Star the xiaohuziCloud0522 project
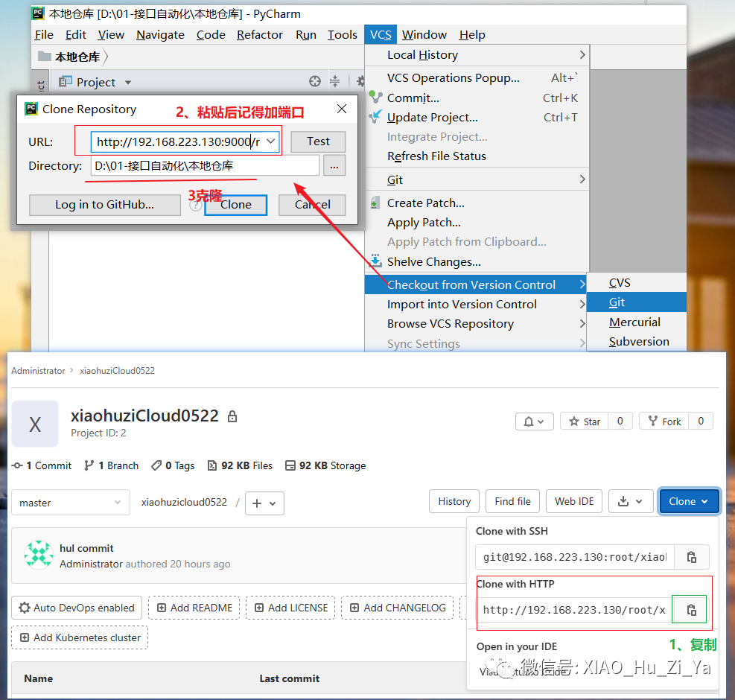Screen dimensions: 735x700 (584, 421)
